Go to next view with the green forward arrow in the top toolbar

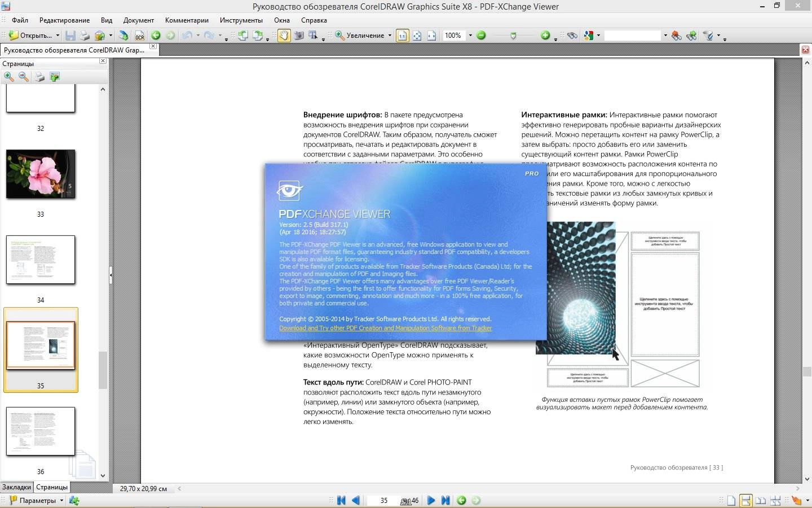(170, 36)
